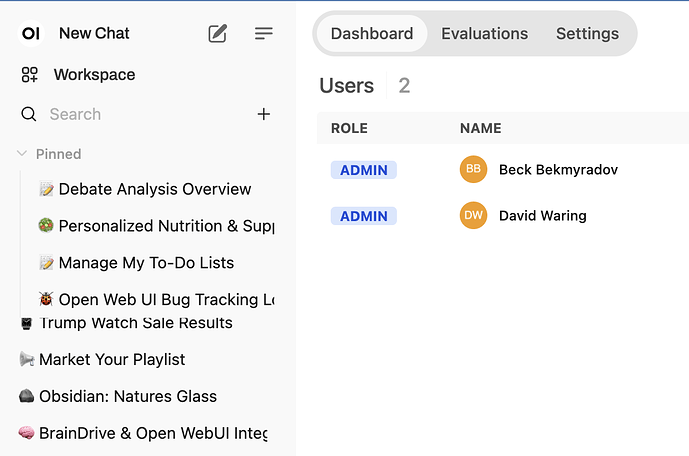Click Beck Bekmyradov's BB avatar
The height and width of the screenshot is (456, 689).
pos(473,169)
